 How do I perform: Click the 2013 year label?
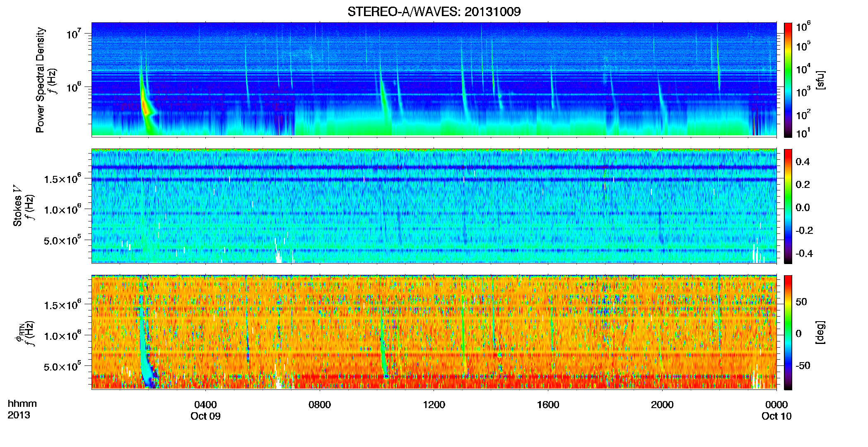[x=19, y=415]
